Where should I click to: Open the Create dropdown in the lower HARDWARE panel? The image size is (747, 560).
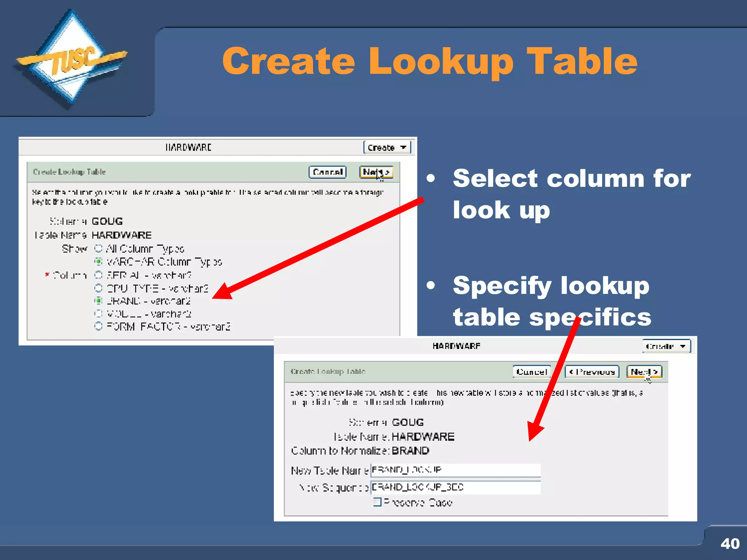click(666, 346)
